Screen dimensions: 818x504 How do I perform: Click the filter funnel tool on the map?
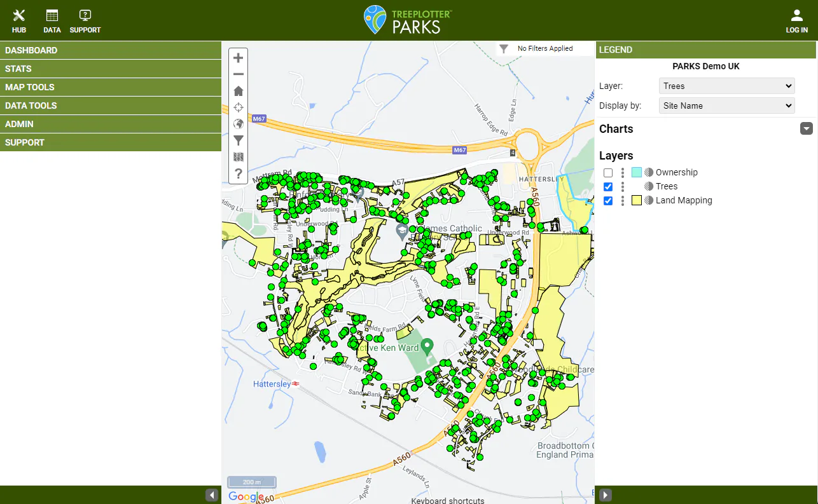pyautogui.click(x=238, y=140)
